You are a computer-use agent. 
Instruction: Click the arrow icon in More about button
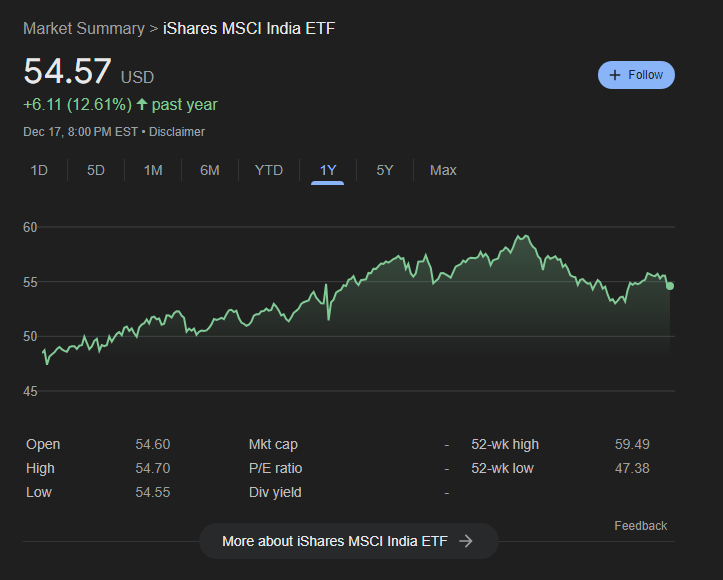(x=466, y=541)
